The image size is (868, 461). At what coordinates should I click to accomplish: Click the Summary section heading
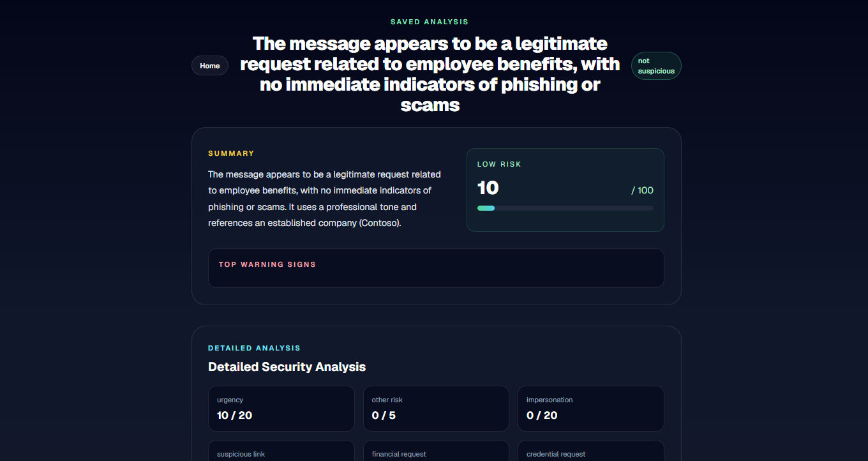[x=231, y=153]
